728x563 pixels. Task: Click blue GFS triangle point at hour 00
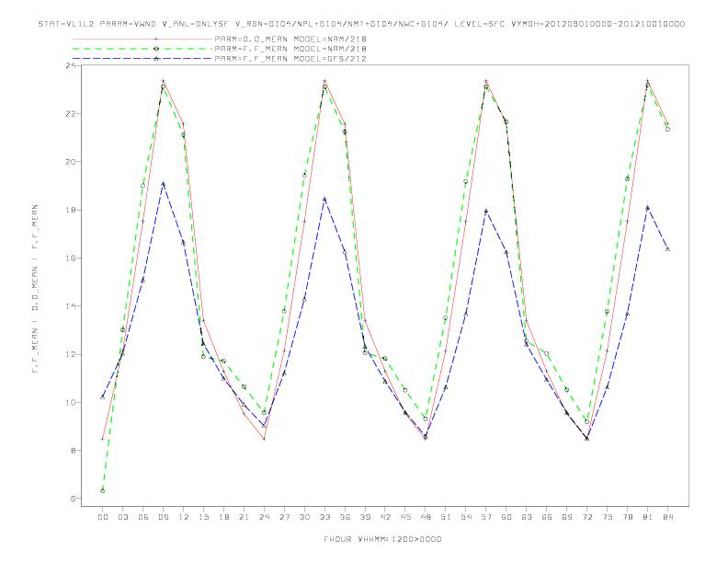[x=103, y=396]
